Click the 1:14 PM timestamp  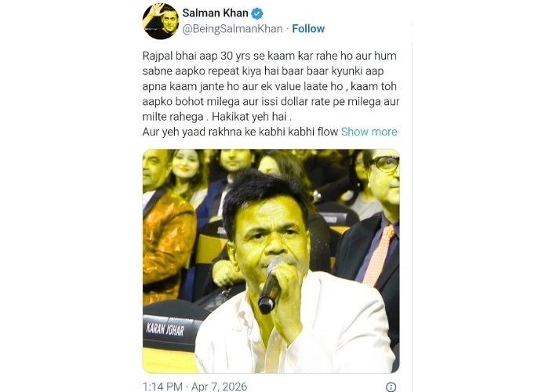click(x=162, y=387)
